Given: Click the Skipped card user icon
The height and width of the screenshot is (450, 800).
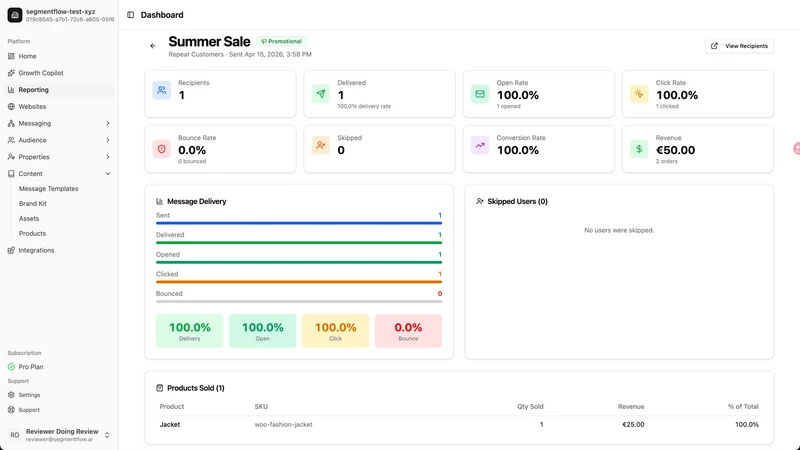Looking at the screenshot, I should coord(321,145).
